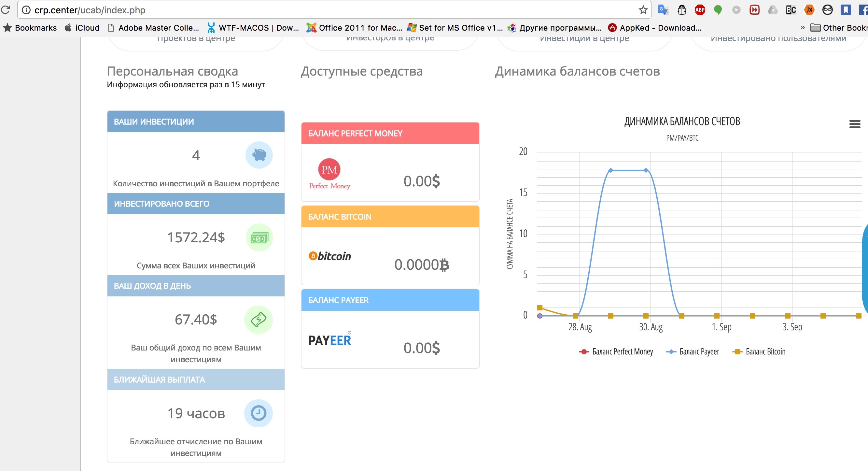Screen dimensions: 868x471
Task: Reload the page with refresh button
Action: [6, 10]
